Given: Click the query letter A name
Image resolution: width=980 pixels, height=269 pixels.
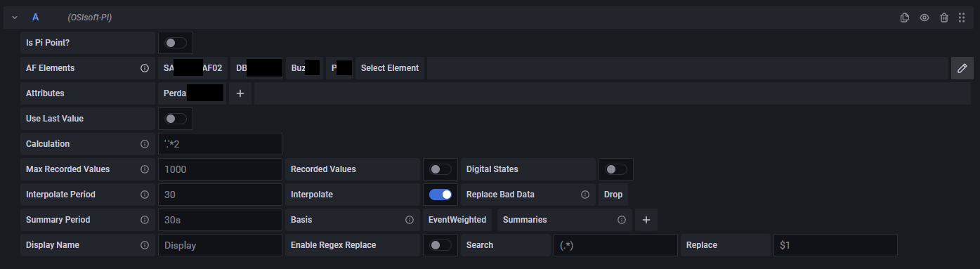Looking at the screenshot, I should (x=36, y=18).
